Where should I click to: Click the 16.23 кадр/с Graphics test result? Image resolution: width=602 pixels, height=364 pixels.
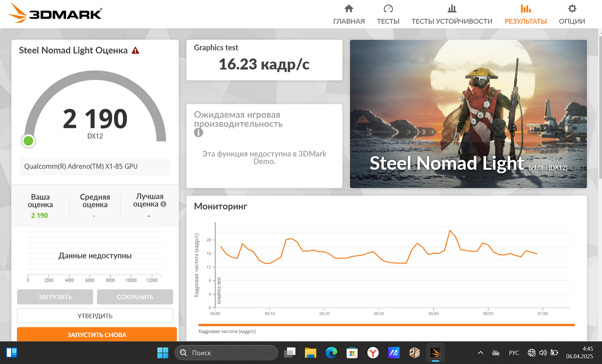[x=264, y=64]
